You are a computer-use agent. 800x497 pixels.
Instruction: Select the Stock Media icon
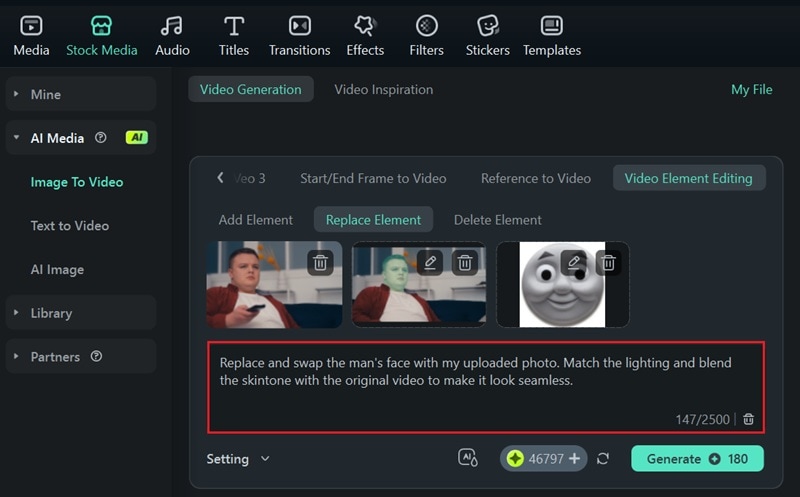101,26
